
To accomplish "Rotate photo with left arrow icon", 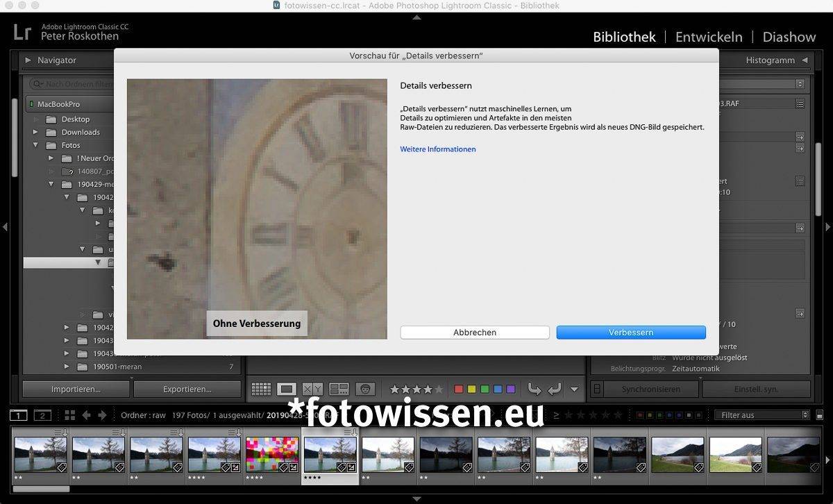I will click(x=535, y=389).
